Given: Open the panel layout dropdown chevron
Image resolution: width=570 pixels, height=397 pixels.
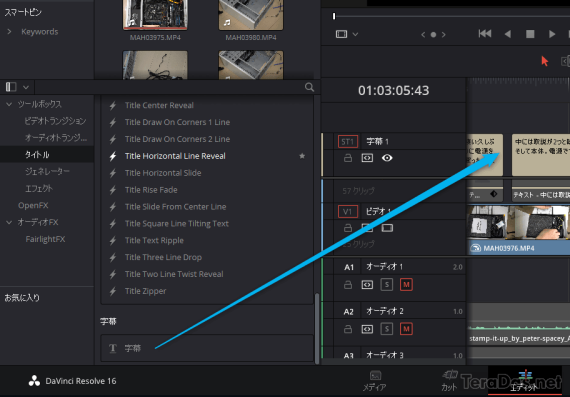Looking at the screenshot, I should 26,87.
